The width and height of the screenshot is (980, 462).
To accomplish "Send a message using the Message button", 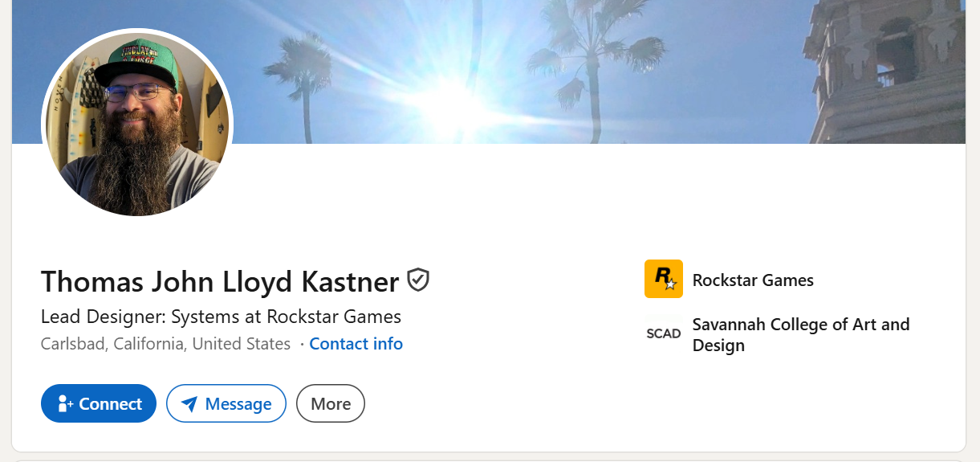I will click(226, 403).
